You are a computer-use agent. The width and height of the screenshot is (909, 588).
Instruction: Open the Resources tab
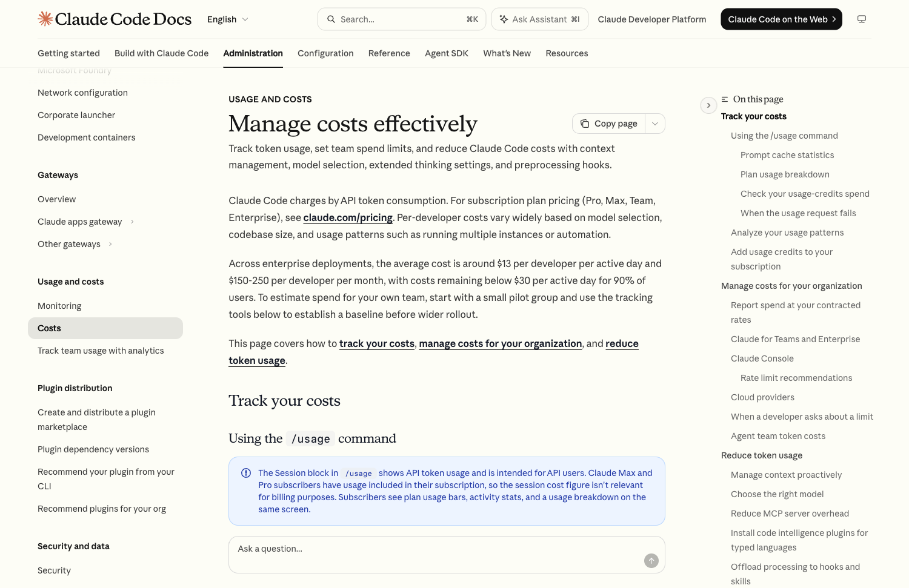(x=567, y=53)
